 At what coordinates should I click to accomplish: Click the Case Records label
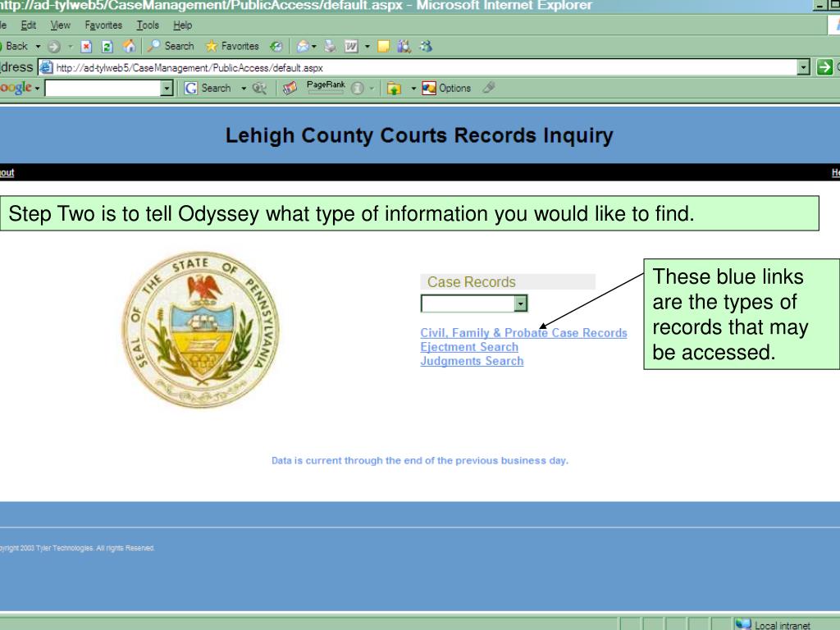click(471, 282)
